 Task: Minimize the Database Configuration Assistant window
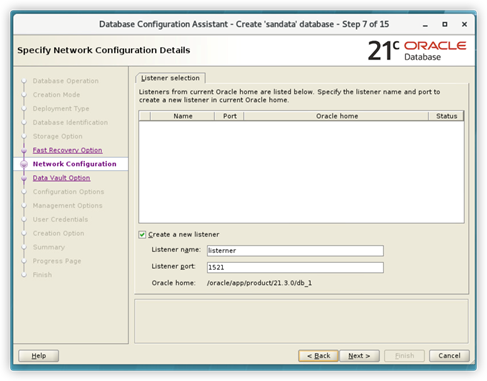(425, 25)
